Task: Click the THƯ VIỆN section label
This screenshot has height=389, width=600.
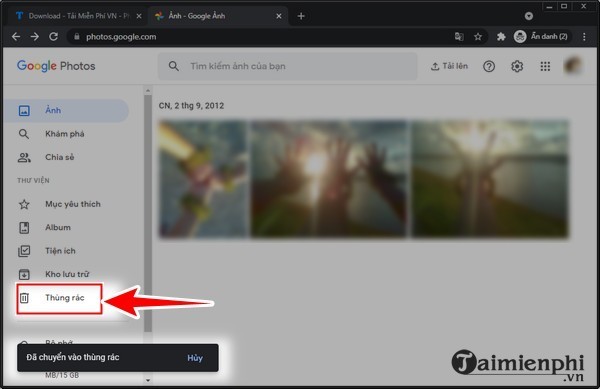Action: [x=33, y=181]
